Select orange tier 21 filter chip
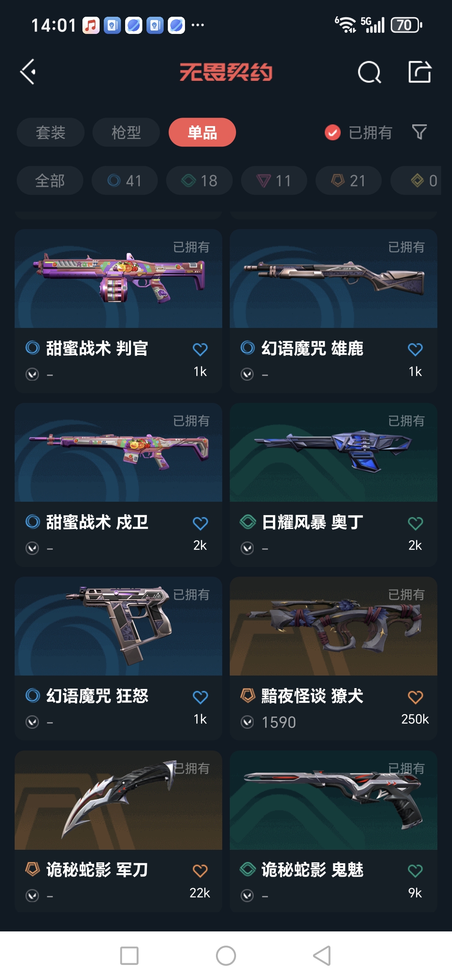 pyautogui.click(x=349, y=181)
